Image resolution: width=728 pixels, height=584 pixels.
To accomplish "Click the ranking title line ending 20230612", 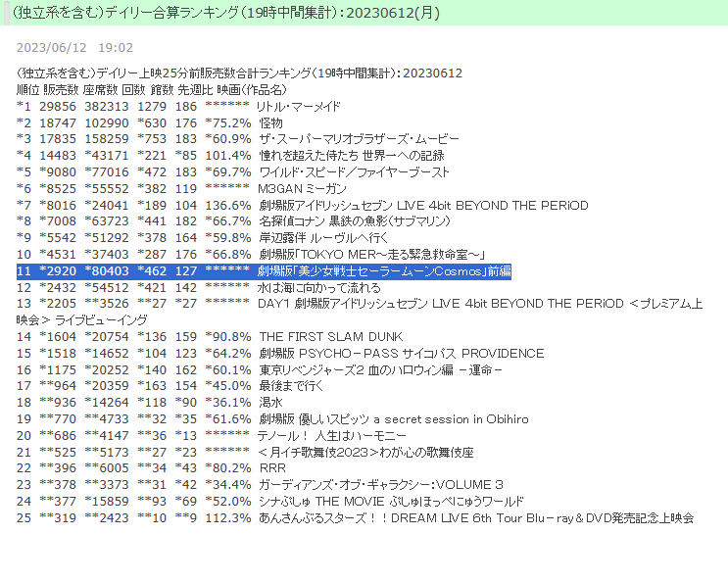I will click(240, 73).
